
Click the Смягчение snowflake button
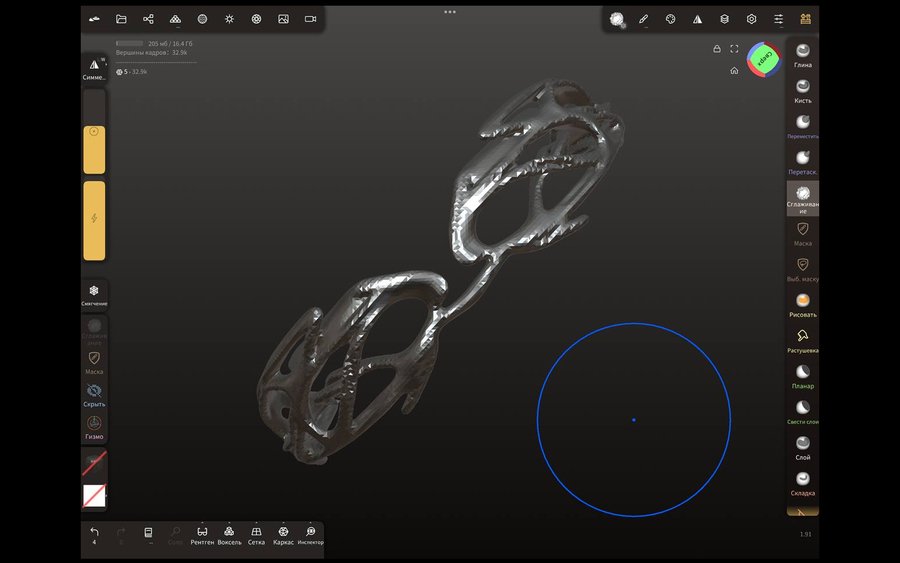[94, 294]
